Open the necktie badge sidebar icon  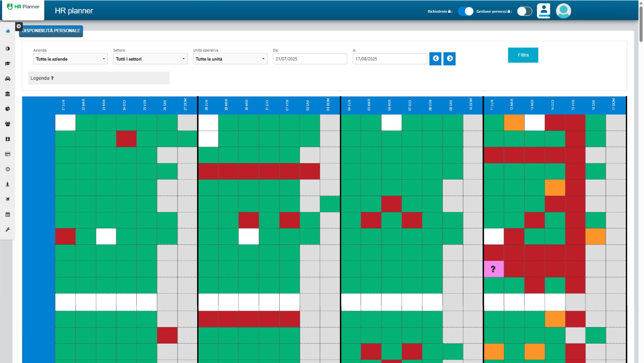click(x=8, y=139)
